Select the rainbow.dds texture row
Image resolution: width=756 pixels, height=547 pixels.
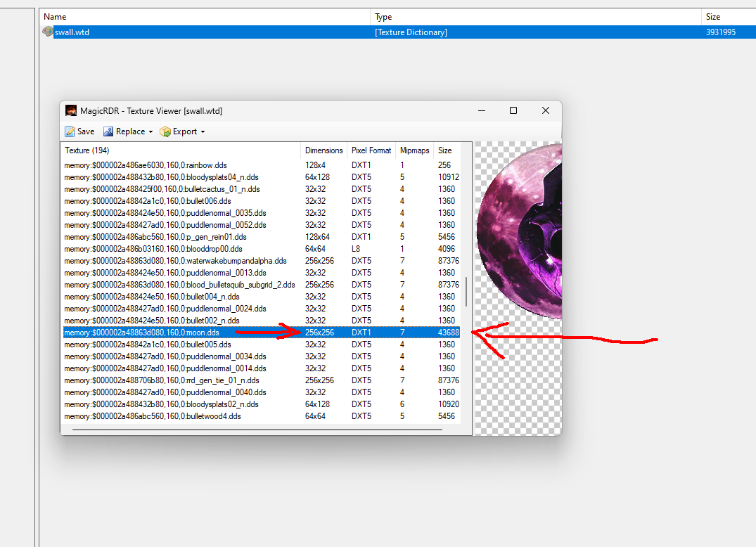262,165
